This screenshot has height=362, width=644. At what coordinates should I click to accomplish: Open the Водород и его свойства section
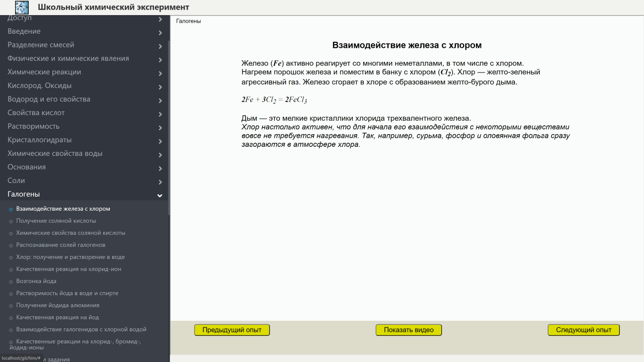click(49, 99)
